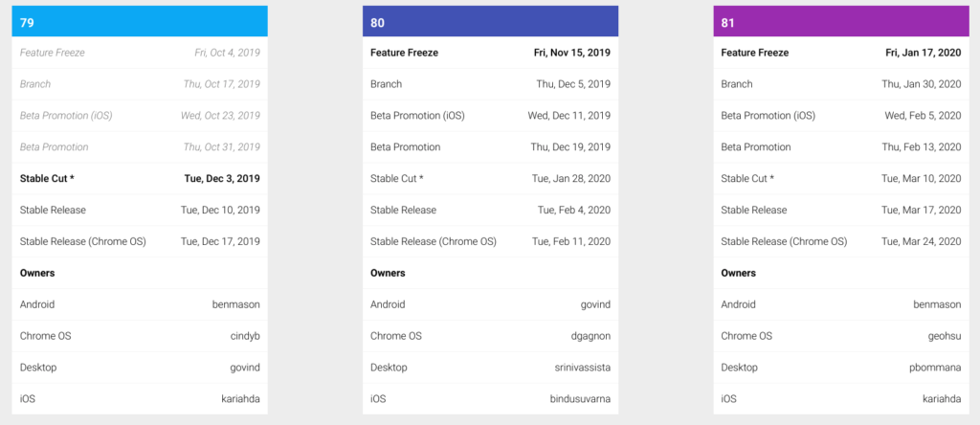This screenshot has width=980, height=425.
Task: Click Android owner govind in milestone 80
Action: (595, 305)
